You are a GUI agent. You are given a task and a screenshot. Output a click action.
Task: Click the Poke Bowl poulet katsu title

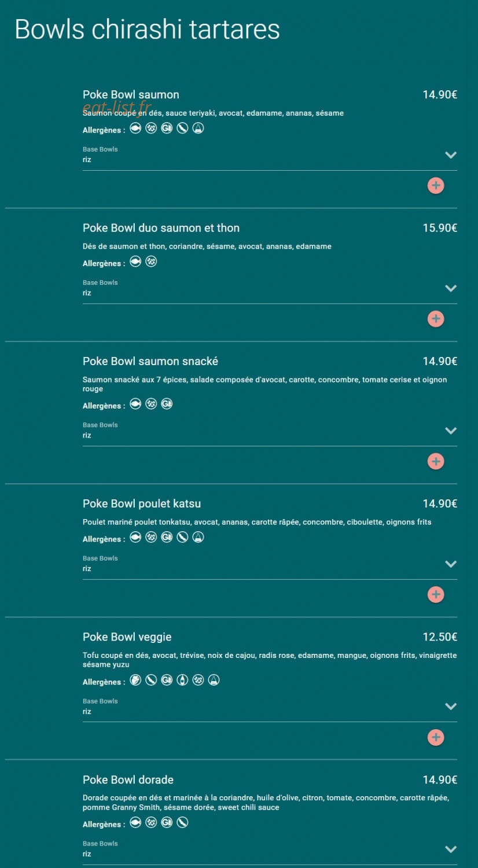(142, 503)
